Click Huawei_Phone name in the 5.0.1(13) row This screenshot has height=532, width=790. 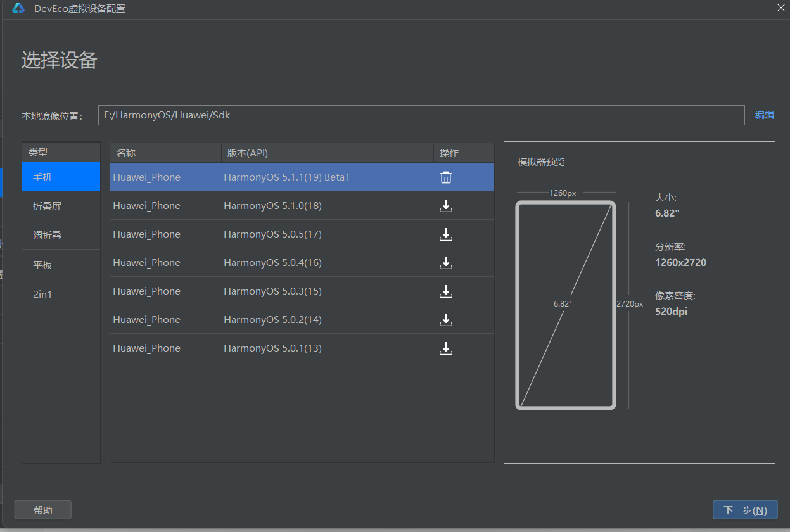click(x=146, y=348)
